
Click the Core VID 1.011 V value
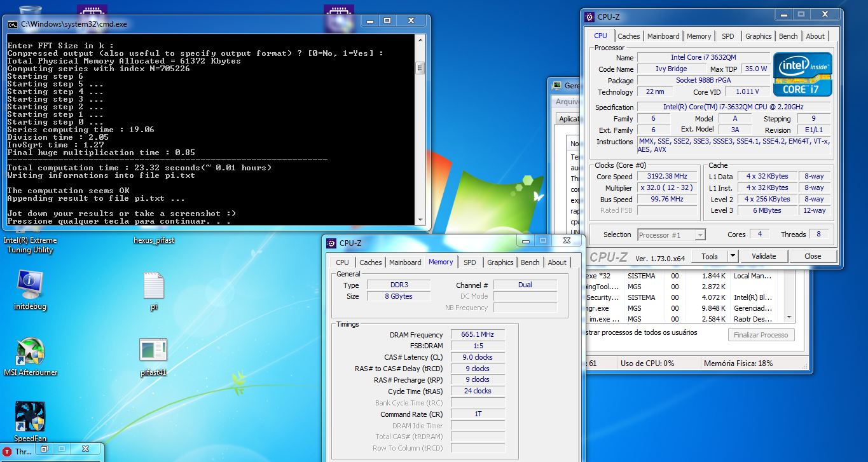click(748, 92)
